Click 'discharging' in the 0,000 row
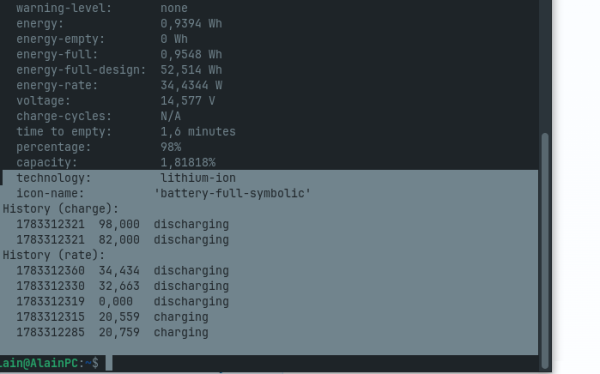This screenshot has height=374, width=600. click(x=191, y=302)
